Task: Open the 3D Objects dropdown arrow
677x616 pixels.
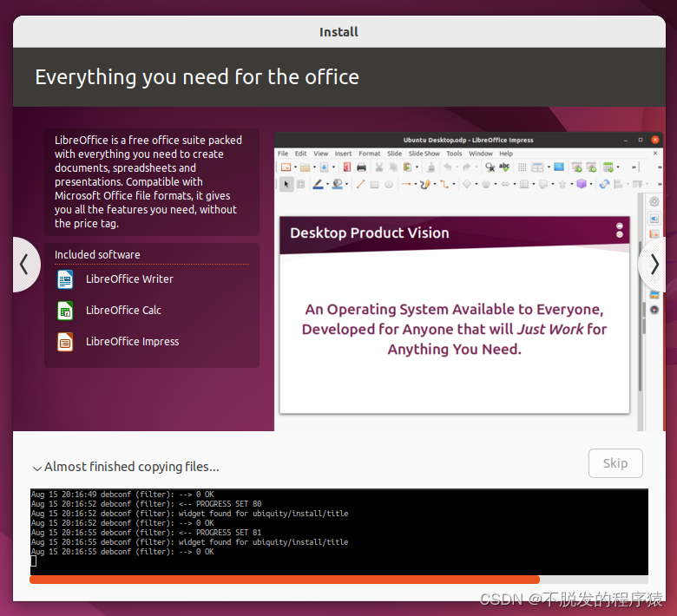Action: (591, 184)
